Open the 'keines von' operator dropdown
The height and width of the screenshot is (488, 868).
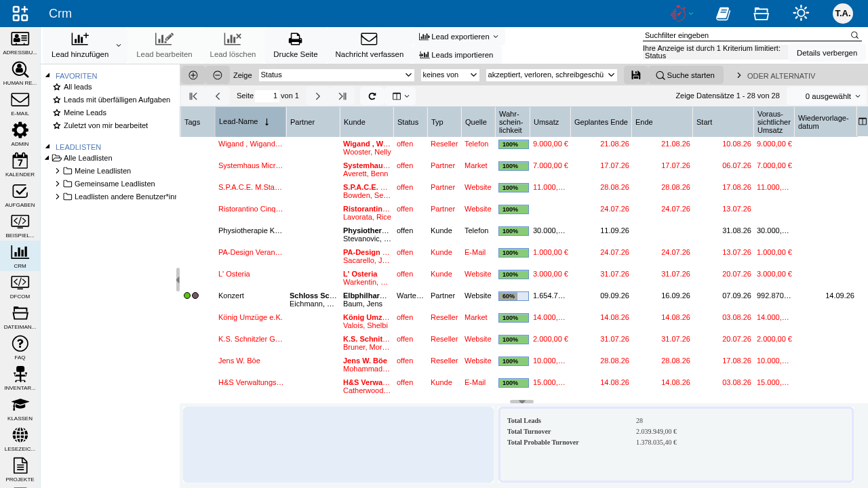450,75
